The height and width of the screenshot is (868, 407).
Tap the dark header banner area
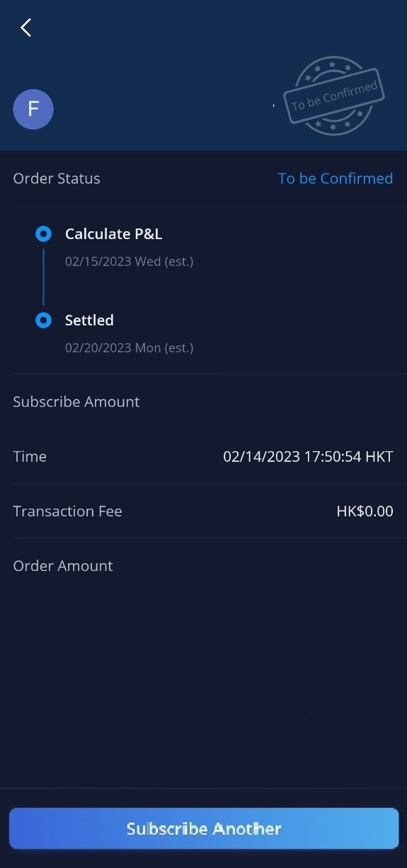(203, 75)
